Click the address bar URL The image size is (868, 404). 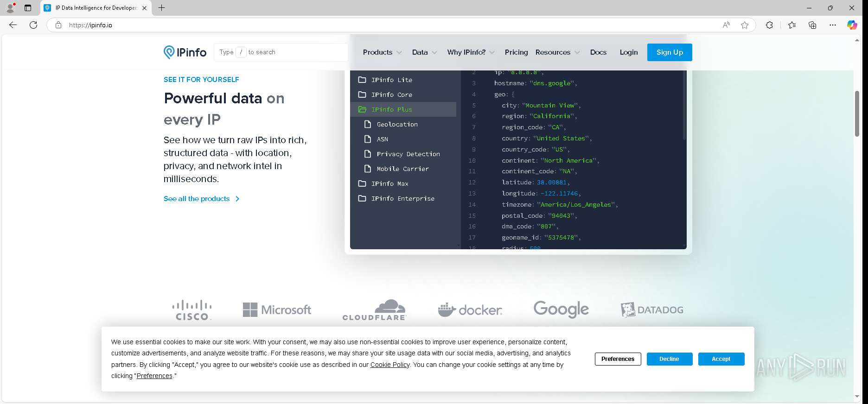(90, 25)
